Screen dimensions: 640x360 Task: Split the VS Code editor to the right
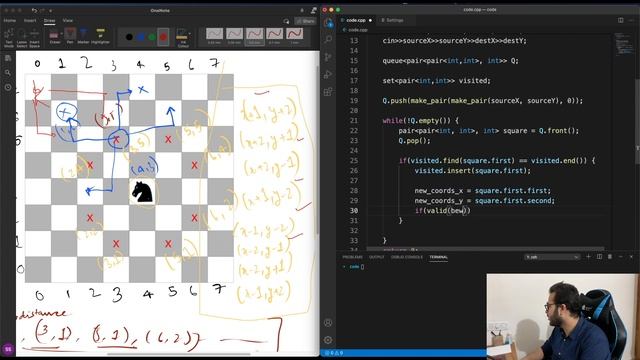pyautogui.click(x=620, y=20)
